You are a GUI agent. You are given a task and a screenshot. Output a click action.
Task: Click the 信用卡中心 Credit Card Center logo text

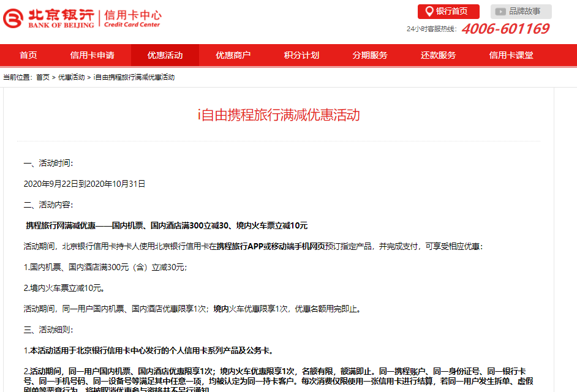tap(132, 18)
